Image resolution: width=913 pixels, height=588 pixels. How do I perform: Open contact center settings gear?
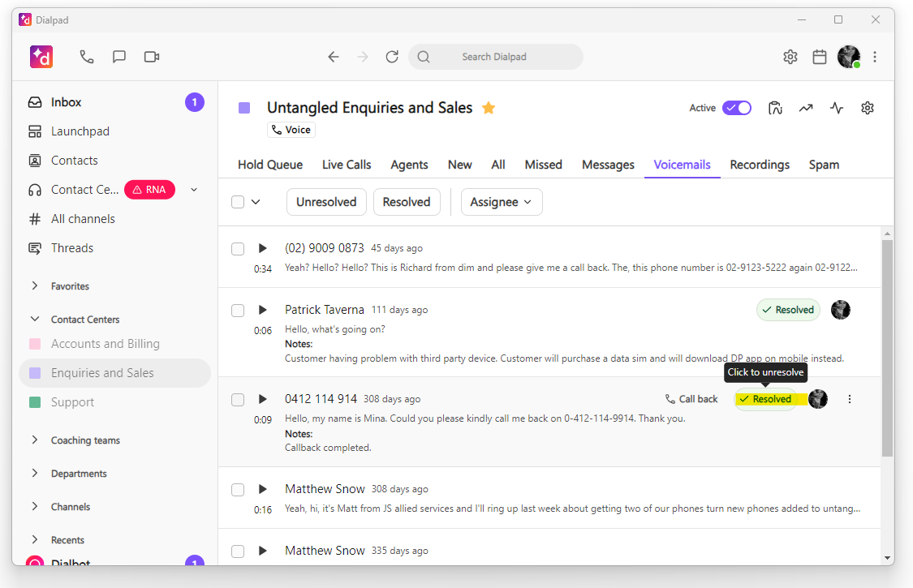[x=868, y=108]
